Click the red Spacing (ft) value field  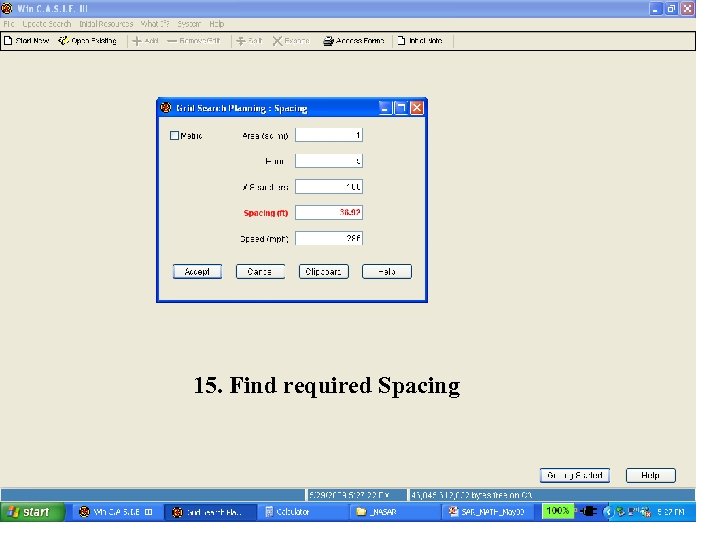click(x=329, y=212)
